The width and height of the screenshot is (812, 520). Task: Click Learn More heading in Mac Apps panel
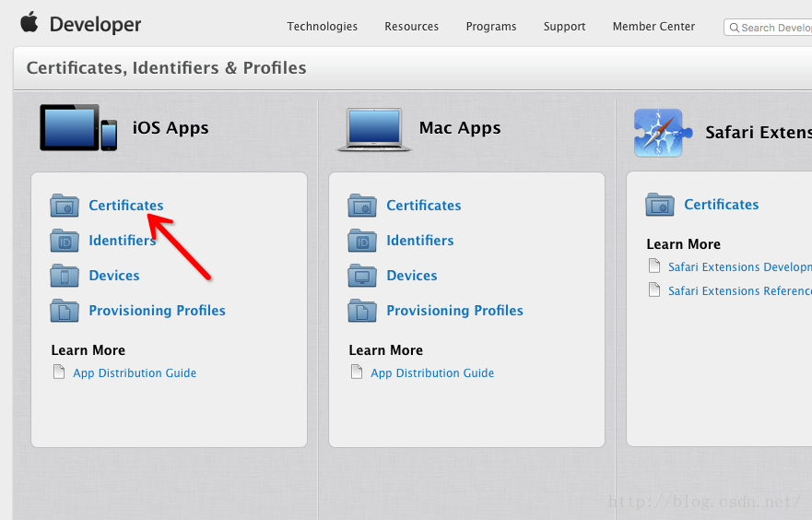[x=386, y=350]
